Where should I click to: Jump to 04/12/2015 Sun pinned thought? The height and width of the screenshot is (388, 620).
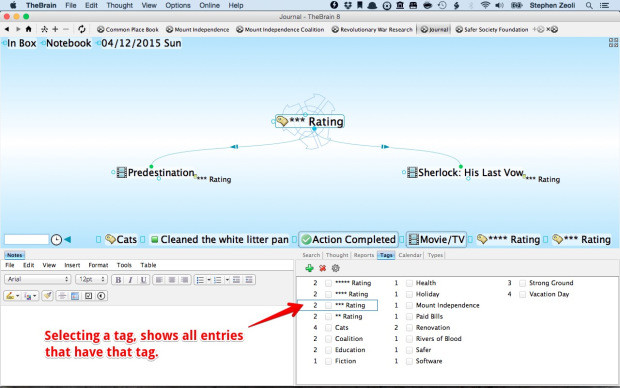(141, 43)
